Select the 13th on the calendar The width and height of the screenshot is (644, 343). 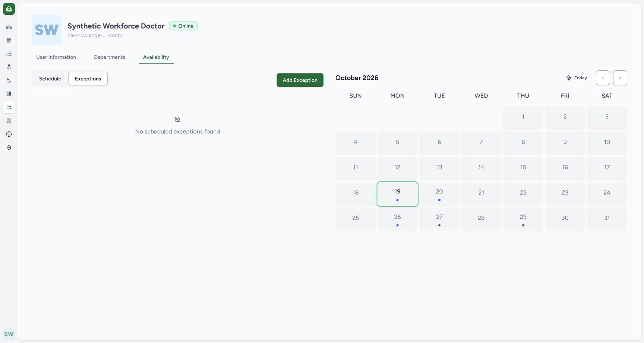(x=439, y=169)
